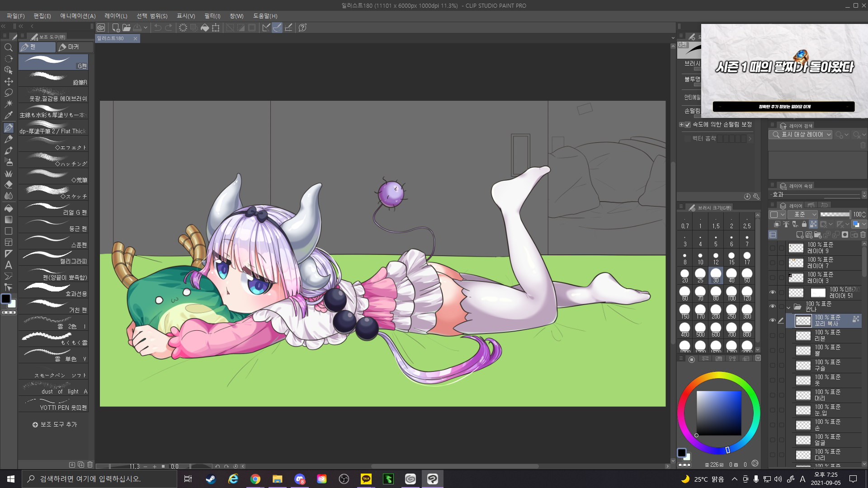Expand the speed stabilization plus option
This screenshot has width=868, height=488.
(681, 125)
